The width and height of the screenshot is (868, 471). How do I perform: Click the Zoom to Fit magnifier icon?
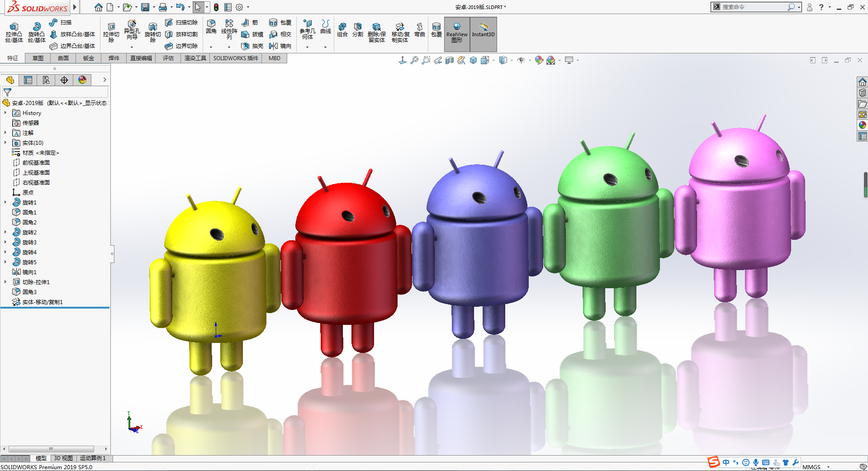coord(414,60)
